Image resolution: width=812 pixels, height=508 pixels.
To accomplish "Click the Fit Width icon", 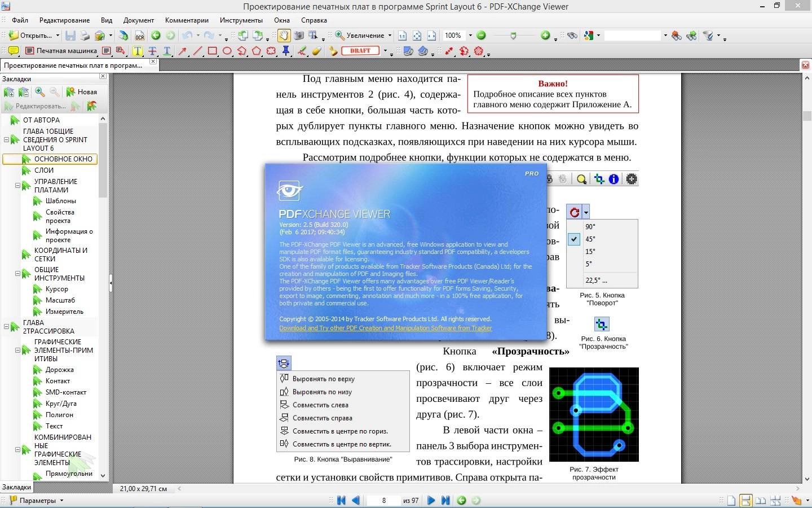I will click(431, 36).
